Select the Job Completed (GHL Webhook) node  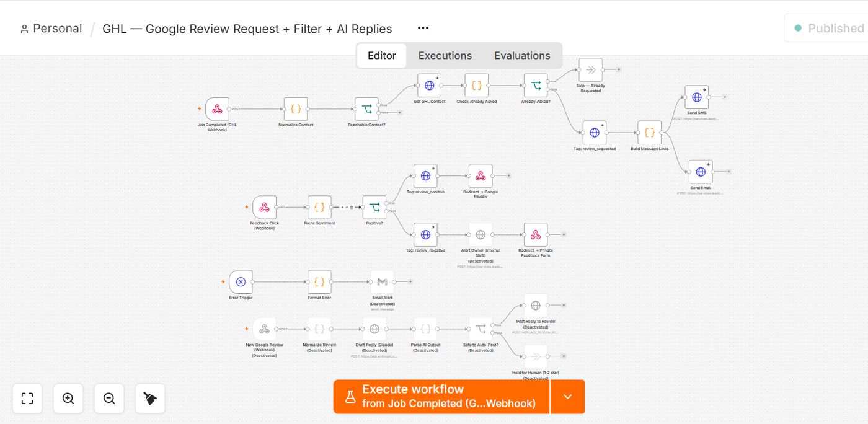point(217,109)
